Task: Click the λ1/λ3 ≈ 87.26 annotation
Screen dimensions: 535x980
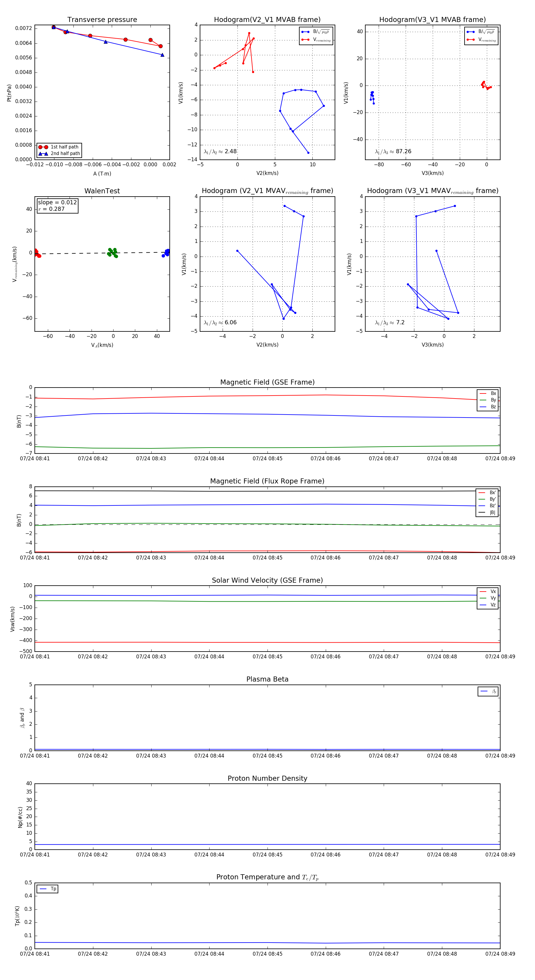Action: (393, 151)
